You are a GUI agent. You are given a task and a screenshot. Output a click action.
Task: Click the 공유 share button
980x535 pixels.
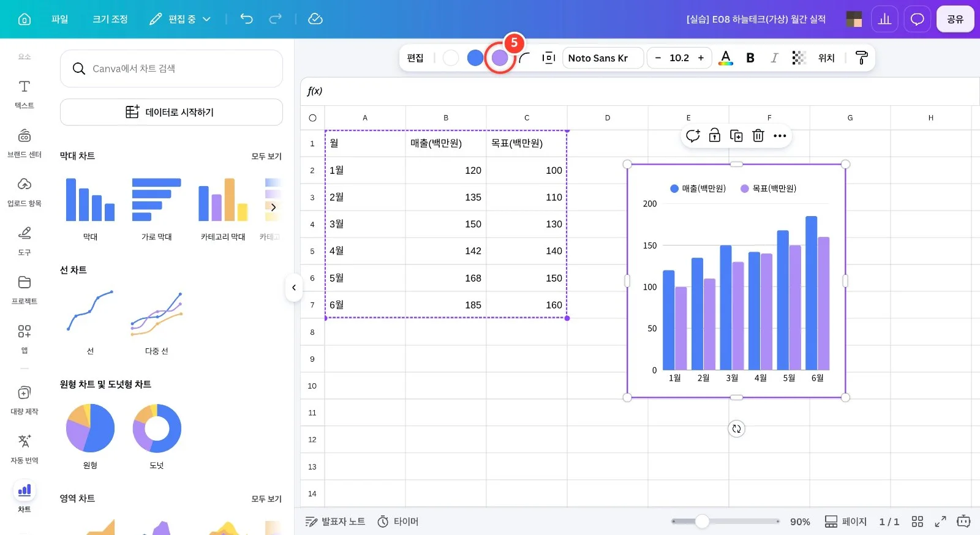click(x=955, y=19)
